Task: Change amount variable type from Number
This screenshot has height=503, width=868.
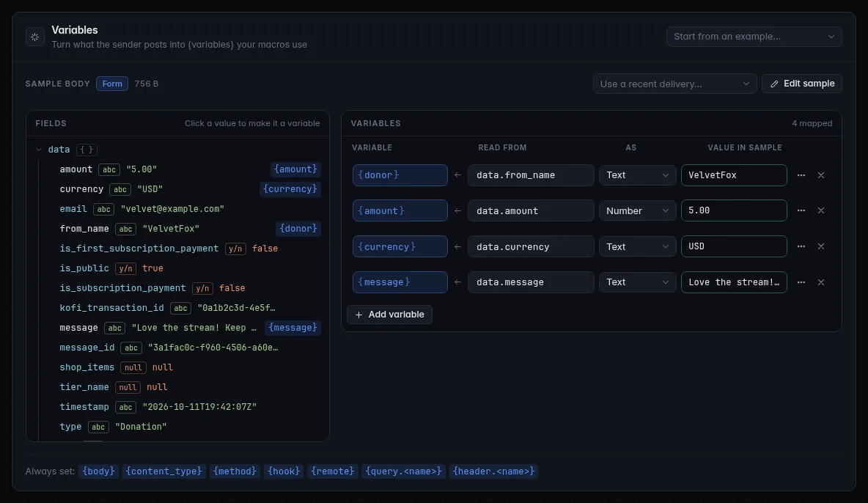Action: point(637,210)
